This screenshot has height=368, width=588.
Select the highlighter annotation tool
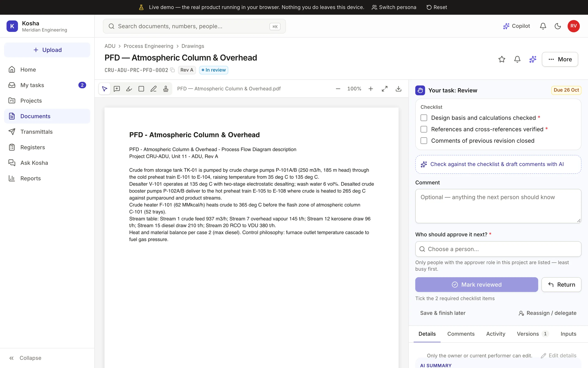coord(129,89)
